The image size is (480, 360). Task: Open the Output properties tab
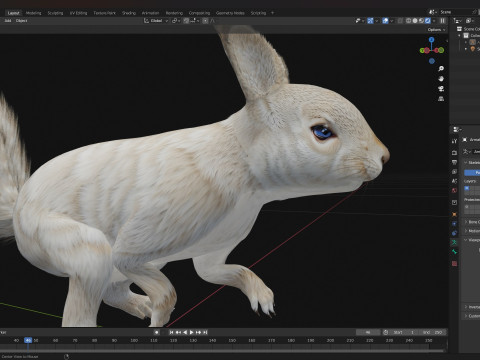click(x=454, y=162)
